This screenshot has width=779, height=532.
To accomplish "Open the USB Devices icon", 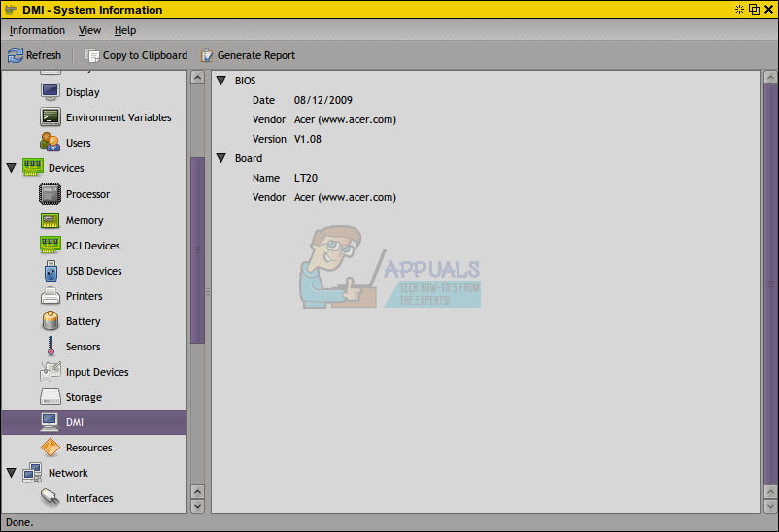I will 51,271.
